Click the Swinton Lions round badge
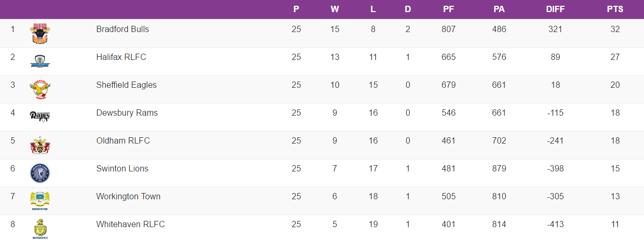 (40, 172)
